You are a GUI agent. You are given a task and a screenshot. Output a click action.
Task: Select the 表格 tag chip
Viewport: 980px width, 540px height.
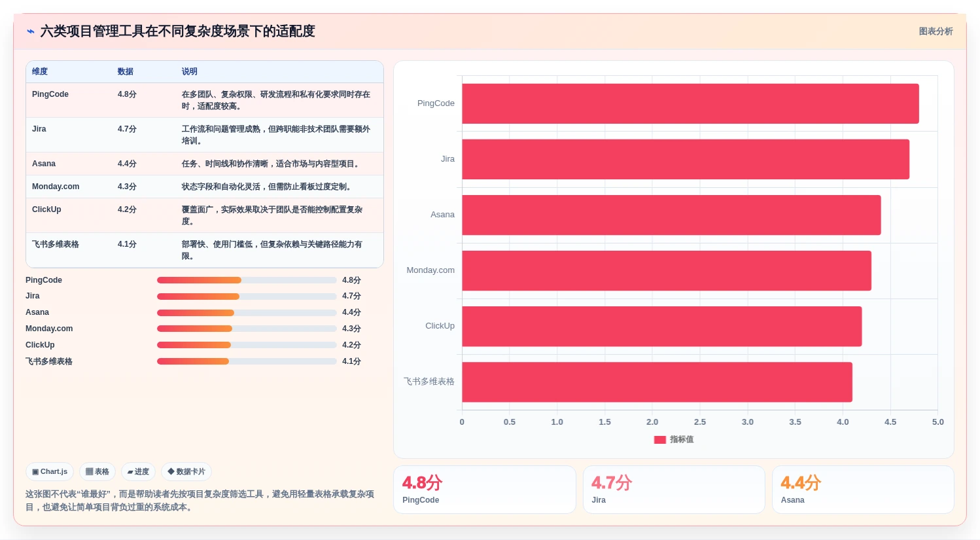pos(97,471)
